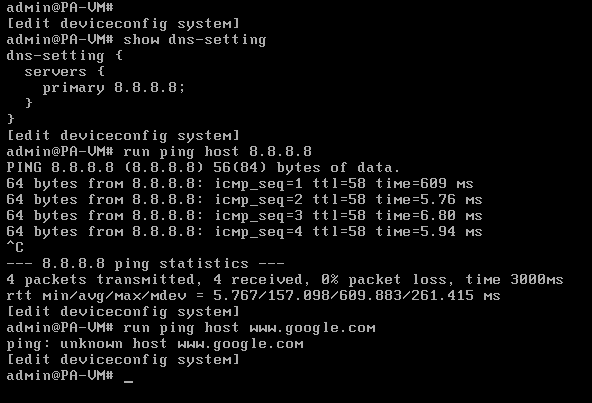The height and width of the screenshot is (403, 592).
Task: Click the '8.8.8.8 ping statistics' line
Action: [145, 264]
